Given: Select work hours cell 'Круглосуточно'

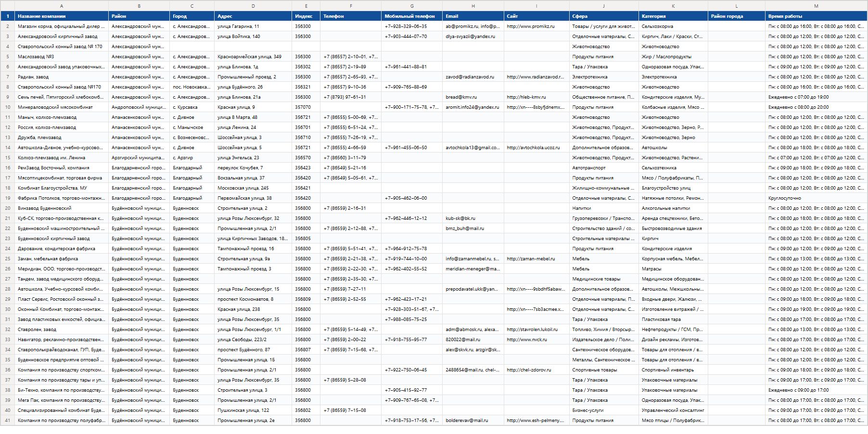Looking at the screenshot, I should 816,198.
